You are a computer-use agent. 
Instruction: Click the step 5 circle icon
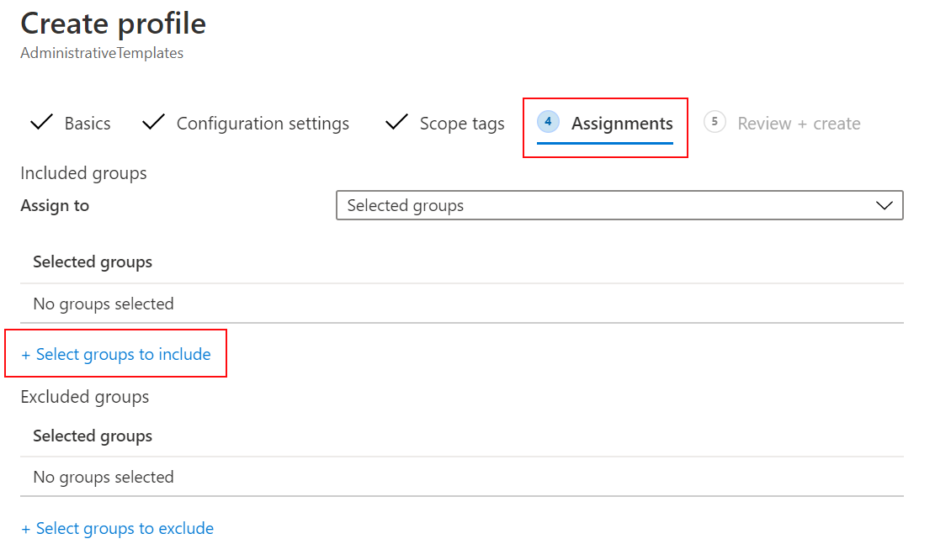click(715, 122)
